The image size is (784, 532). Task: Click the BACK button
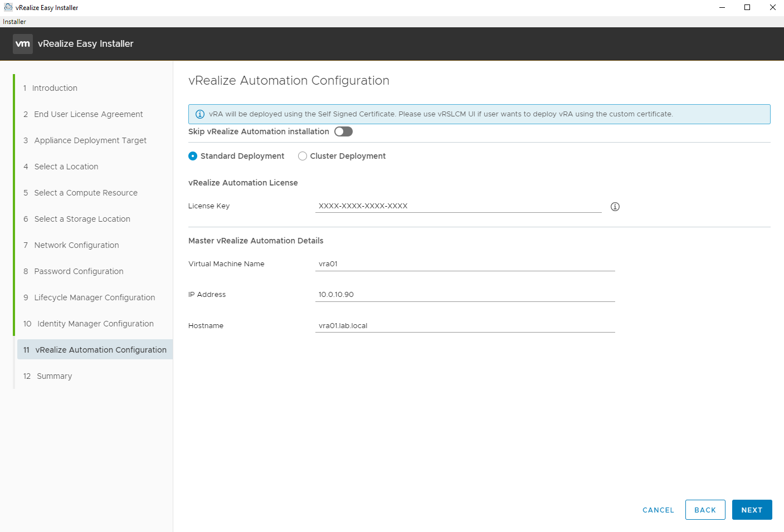tap(705, 510)
